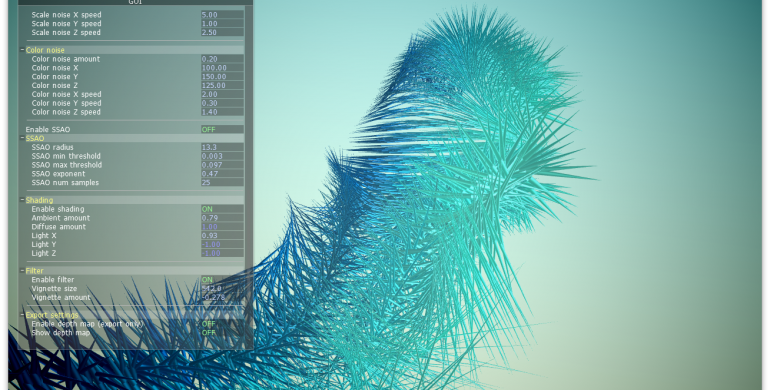Collapse the Filter group
Image resolution: width=770 pixels, height=390 pixels.
tap(23, 271)
